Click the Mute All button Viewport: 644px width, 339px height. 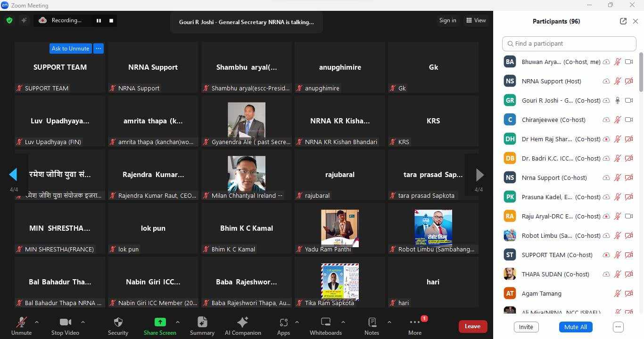click(575, 327)
